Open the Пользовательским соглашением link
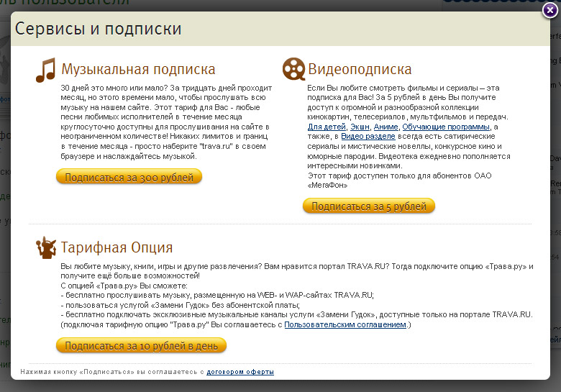This screenshot has height=392, width=561. tap(345, 325)
